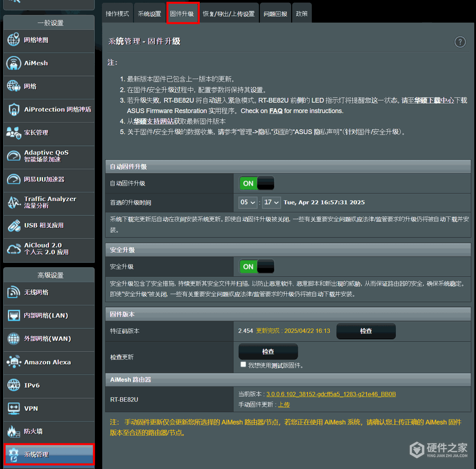
Task: Click the IPv6 icon
Action: click(x=13, y=385)
